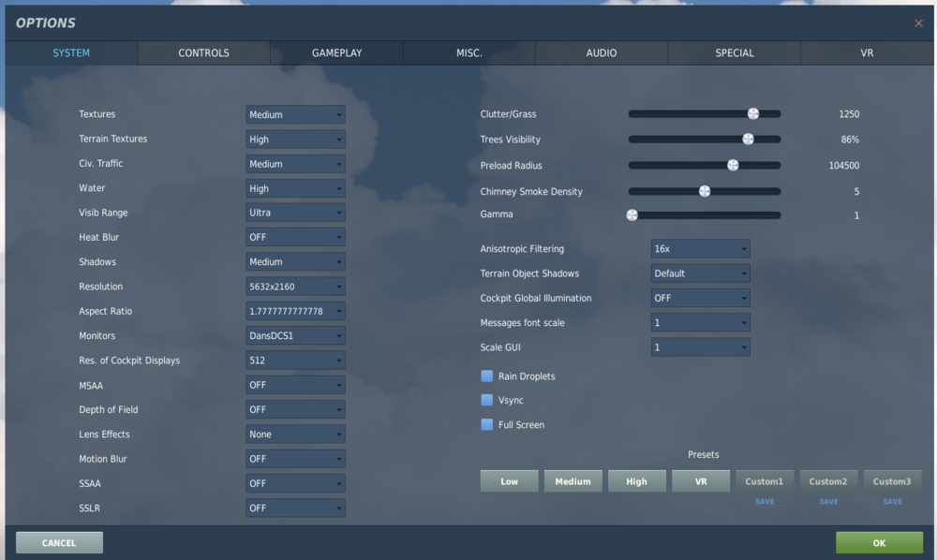This screenshot has width=937, height=560.
Task: Open the Depth of Field dropdown
Action: pyautogui.click(x=295, y=409)
